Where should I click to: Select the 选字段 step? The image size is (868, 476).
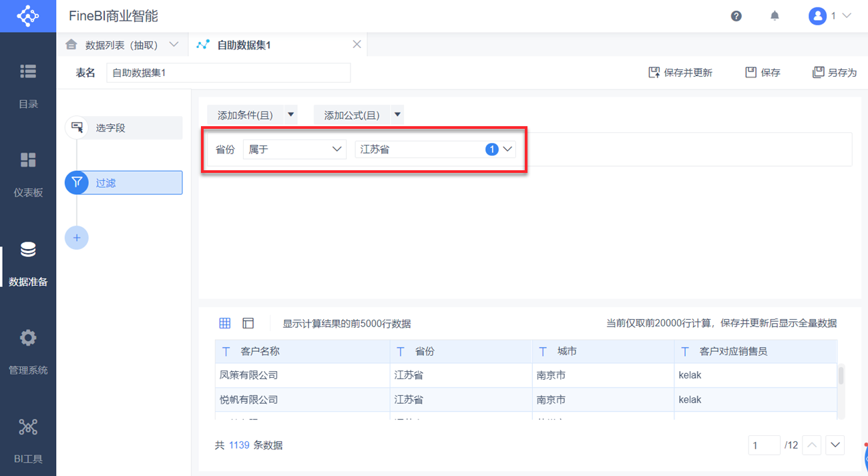(x=124, y=128)
